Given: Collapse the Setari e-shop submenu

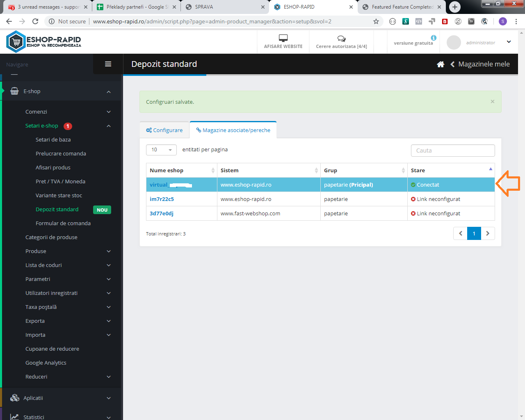Looking at the screenshot, I should click(109, 126).
